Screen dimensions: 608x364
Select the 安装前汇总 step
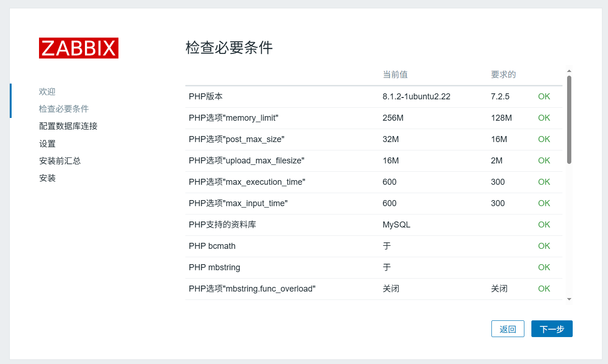60,161
